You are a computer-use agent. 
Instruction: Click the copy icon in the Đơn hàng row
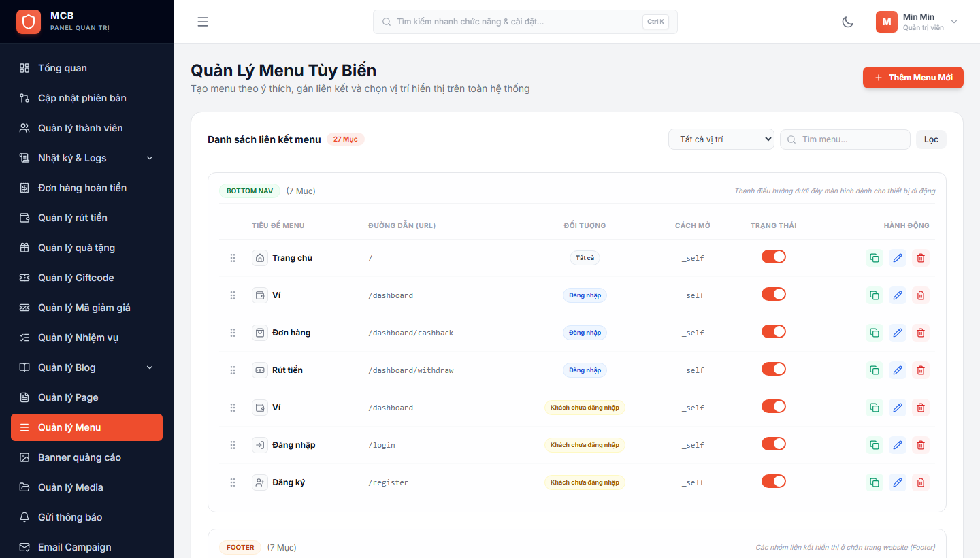pyautogui.click(x=874, y=333)
